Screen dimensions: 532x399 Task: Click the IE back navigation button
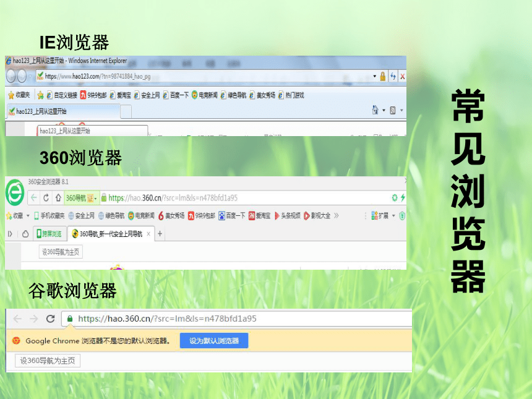tap(11, 76)
